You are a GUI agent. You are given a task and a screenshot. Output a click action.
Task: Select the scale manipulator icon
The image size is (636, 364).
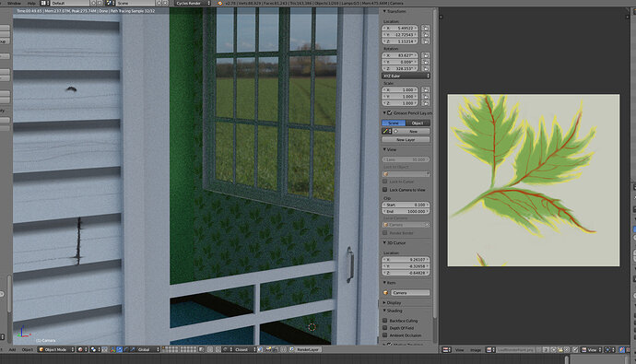point(132,349)
